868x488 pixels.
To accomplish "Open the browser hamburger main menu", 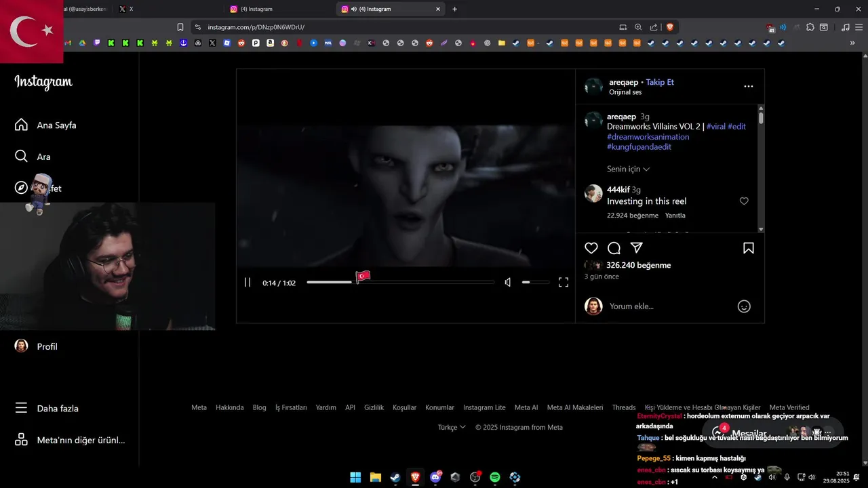I will [859, 27].
